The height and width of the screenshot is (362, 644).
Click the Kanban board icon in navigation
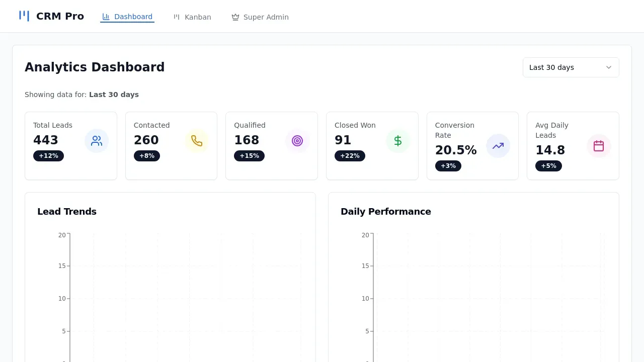[177, 17]
